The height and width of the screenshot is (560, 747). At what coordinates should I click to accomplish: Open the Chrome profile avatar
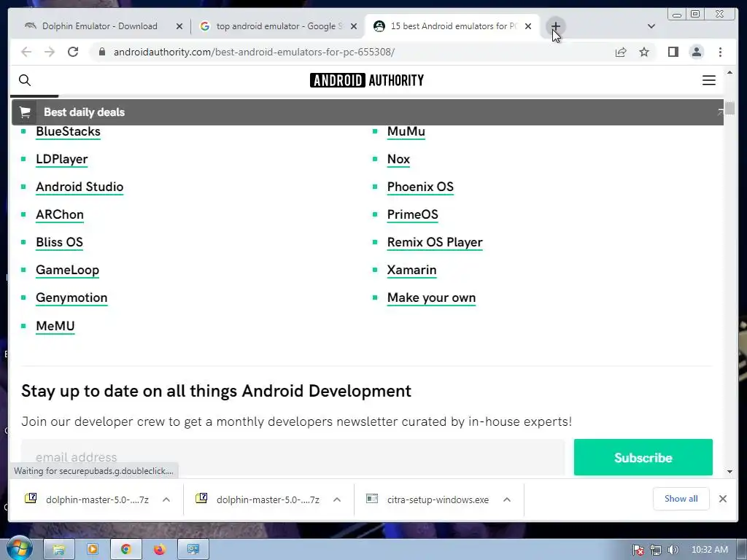pyautogui.click(x=697, y=52)
